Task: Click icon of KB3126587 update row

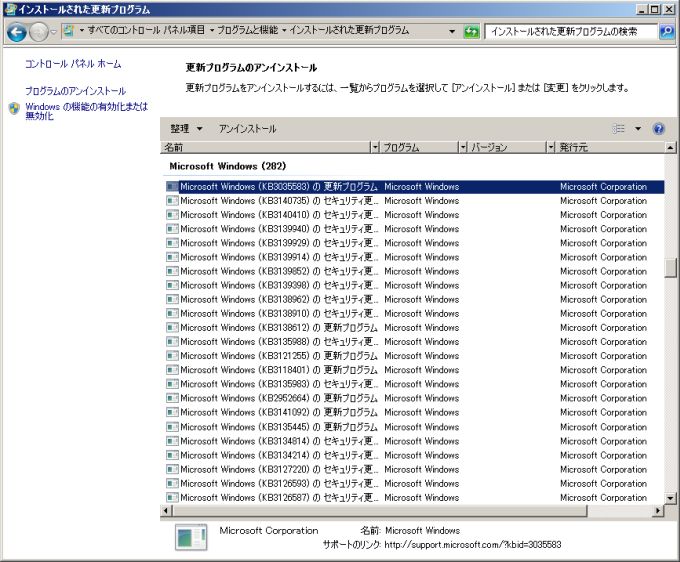Action: click(x=173, y=498)
